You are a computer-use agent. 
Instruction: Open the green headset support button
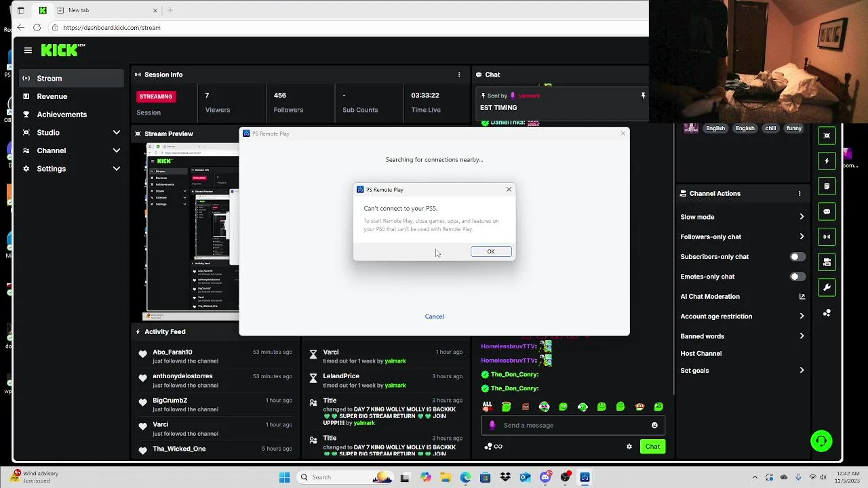pos(821,441)
